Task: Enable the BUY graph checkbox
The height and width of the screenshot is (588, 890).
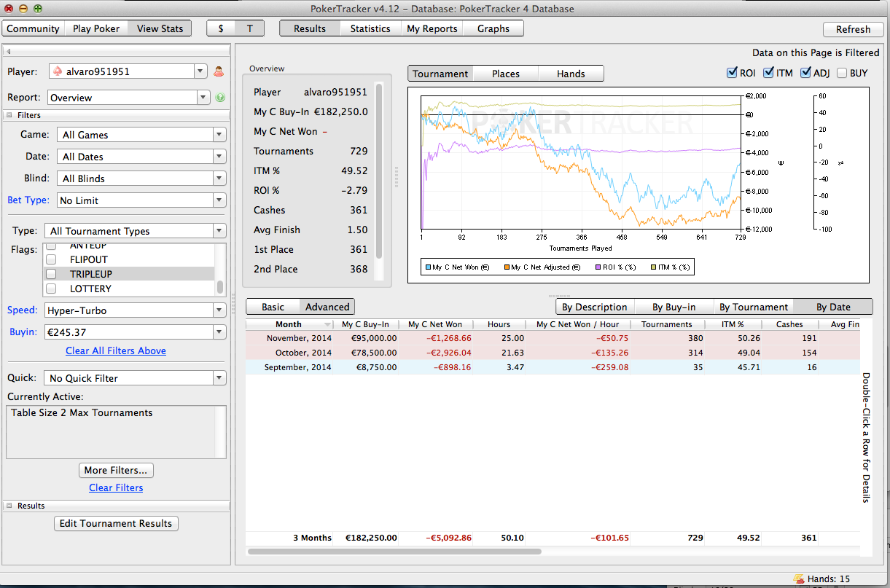Action: (842, 73)
